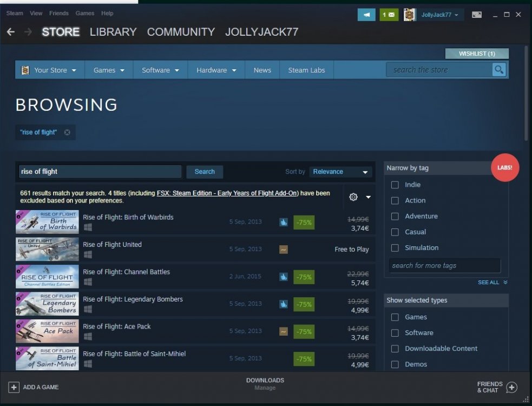Screen dimensions: 532x406
Task: Tick the Downloadable Content type checkbox
Action: 395,349
